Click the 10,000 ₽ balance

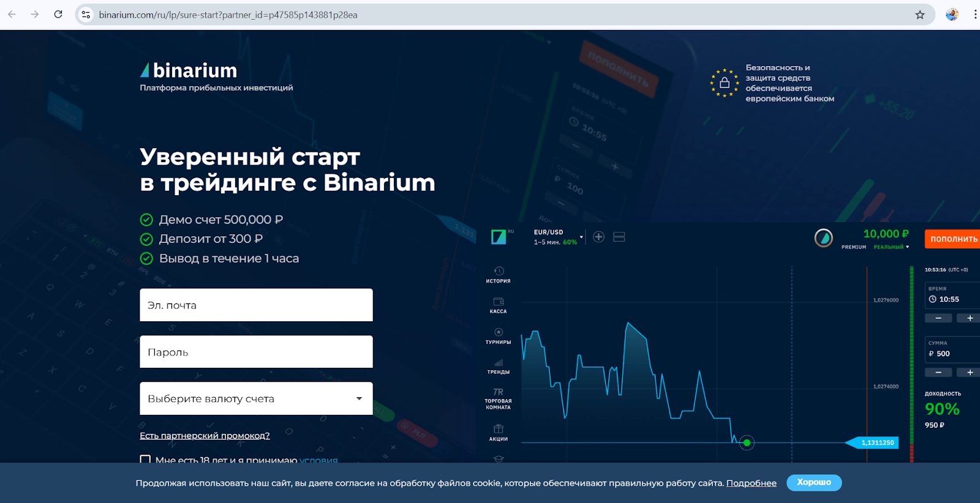tap(886, 234)
